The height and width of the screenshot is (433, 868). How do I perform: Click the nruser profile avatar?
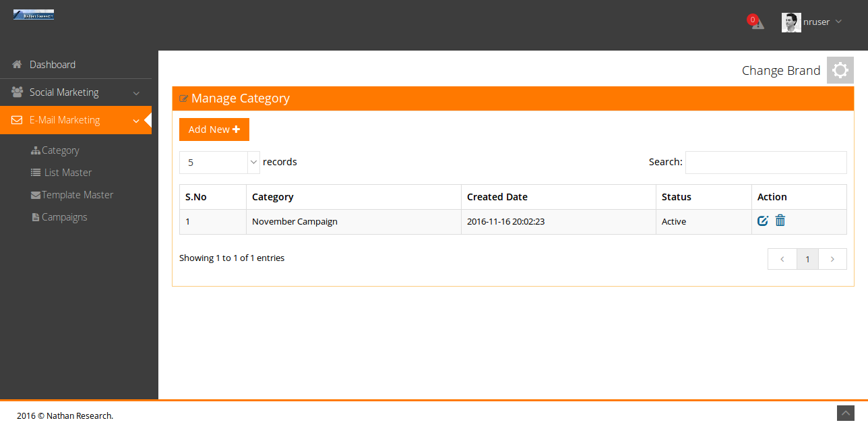coord(791,22)
